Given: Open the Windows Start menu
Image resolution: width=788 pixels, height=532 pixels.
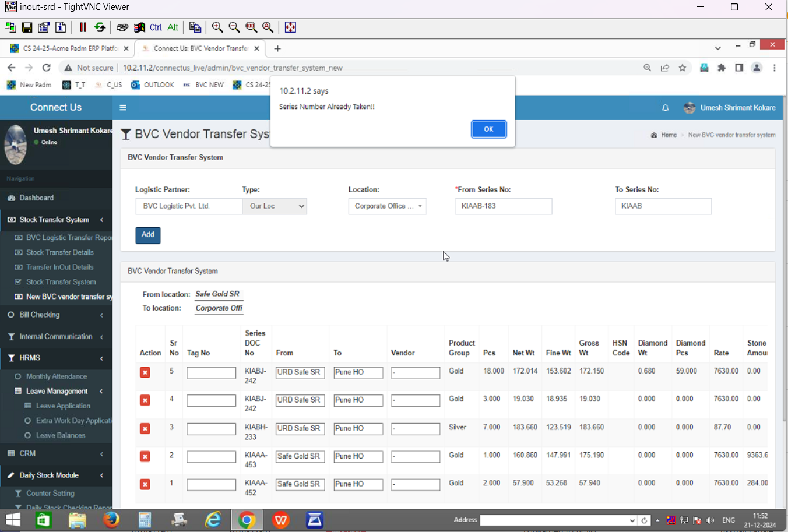Looking at the screenshot, I should [12, 520].
